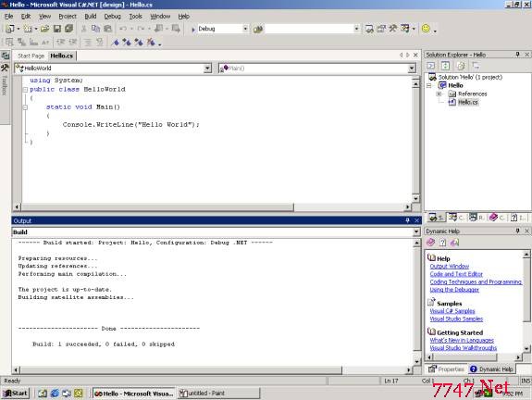Click the question mark icon in Dynamic Help toolbar
Screen dimensions: 532x400
443,243
